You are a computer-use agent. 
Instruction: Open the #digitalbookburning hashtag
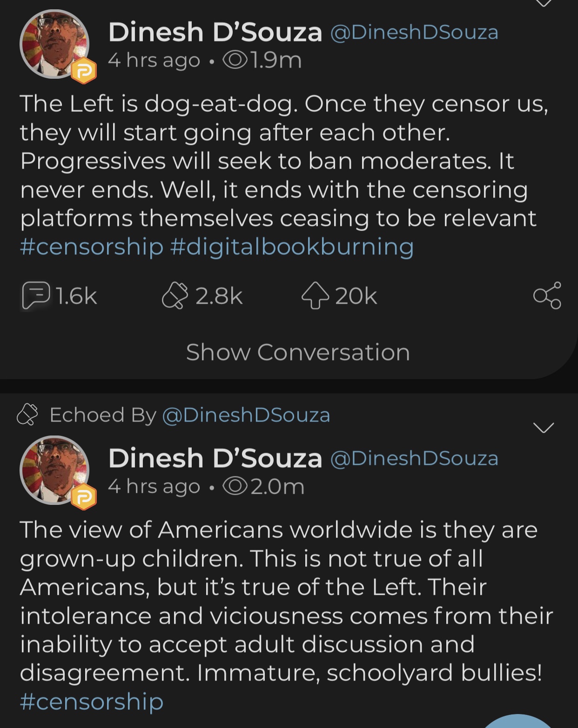[x=292, y=246]
